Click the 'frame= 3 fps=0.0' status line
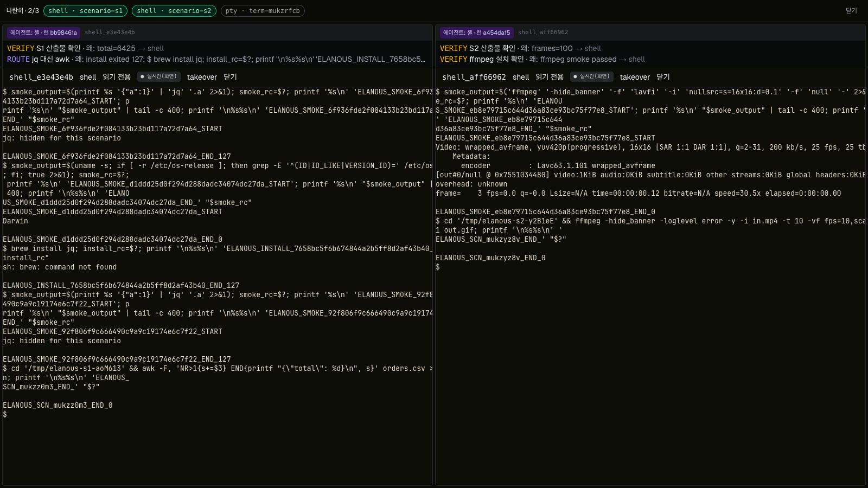The image size is (868, 488). [x=639, y=193]
